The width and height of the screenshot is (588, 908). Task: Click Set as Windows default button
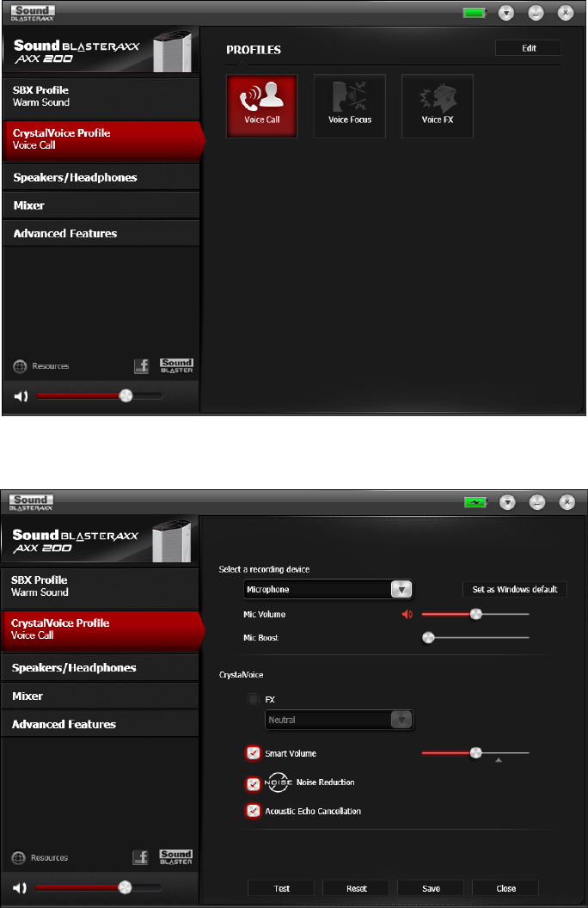tap(514, 590)
